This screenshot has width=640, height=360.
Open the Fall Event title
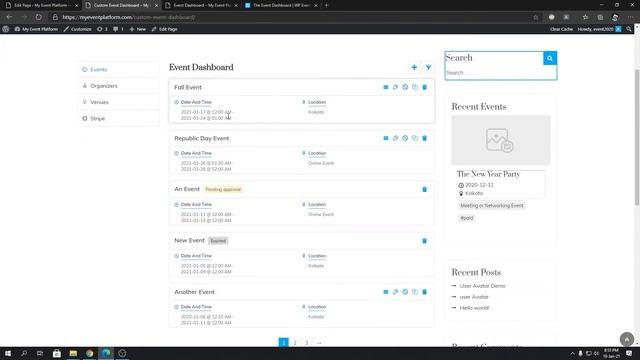point(188,87)
